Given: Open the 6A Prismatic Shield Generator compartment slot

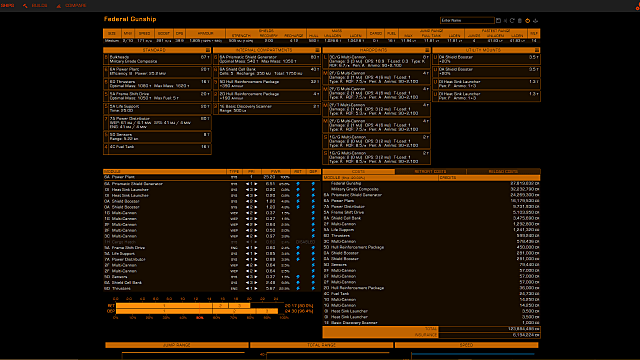Looking at the screenshot, I should pyautogui.click(x=267, y=60).
